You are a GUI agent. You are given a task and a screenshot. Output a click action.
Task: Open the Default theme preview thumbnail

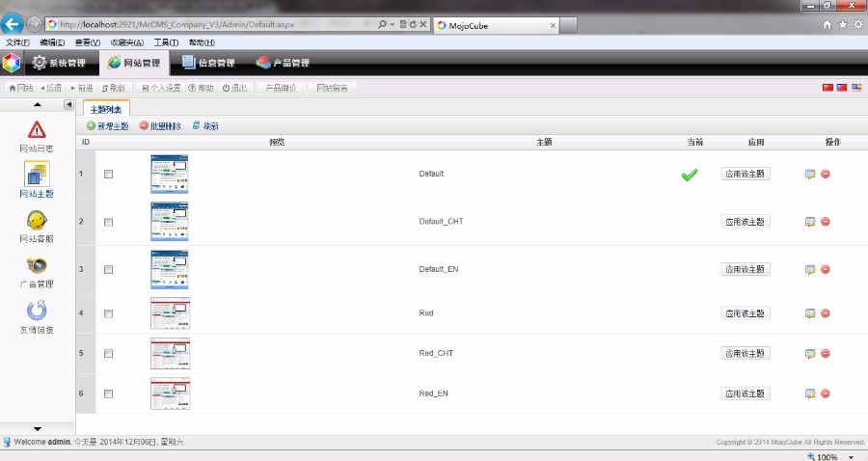pyautogui.click(x=170, y=174)
